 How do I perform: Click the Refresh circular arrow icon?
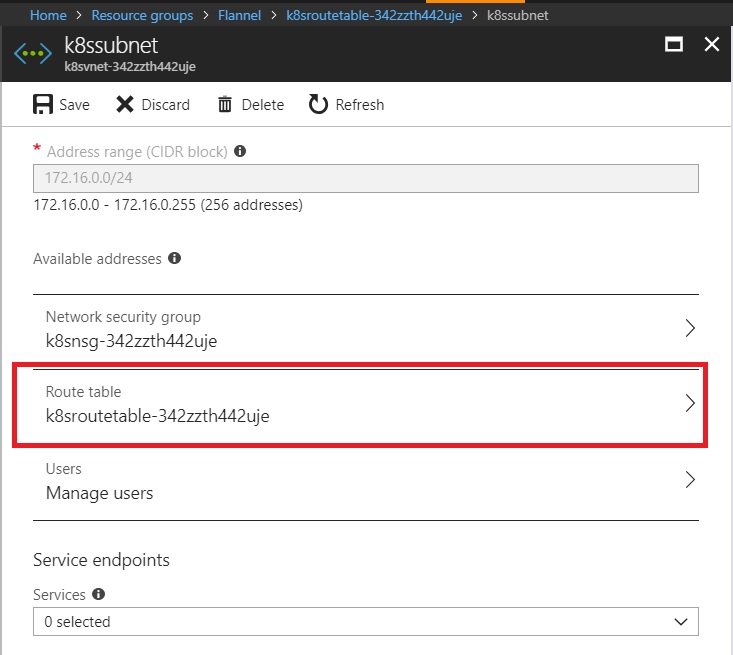318,104
